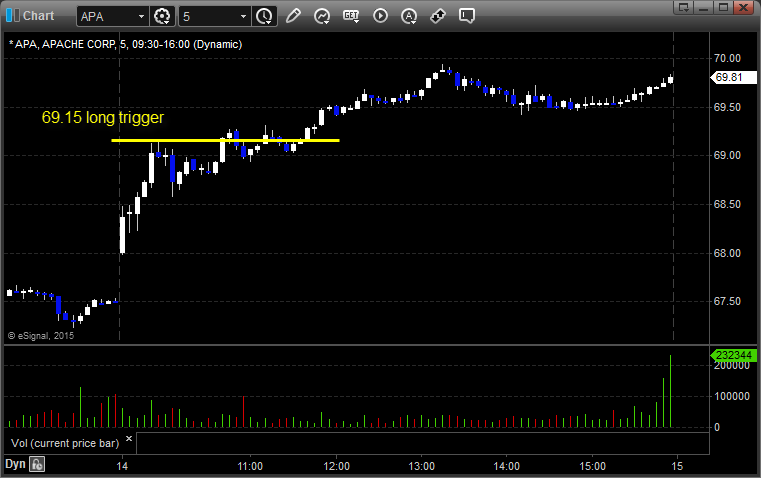761x478 pixels.
Task: Click the 100000 volume axis label
Action: tap(732, 396)
